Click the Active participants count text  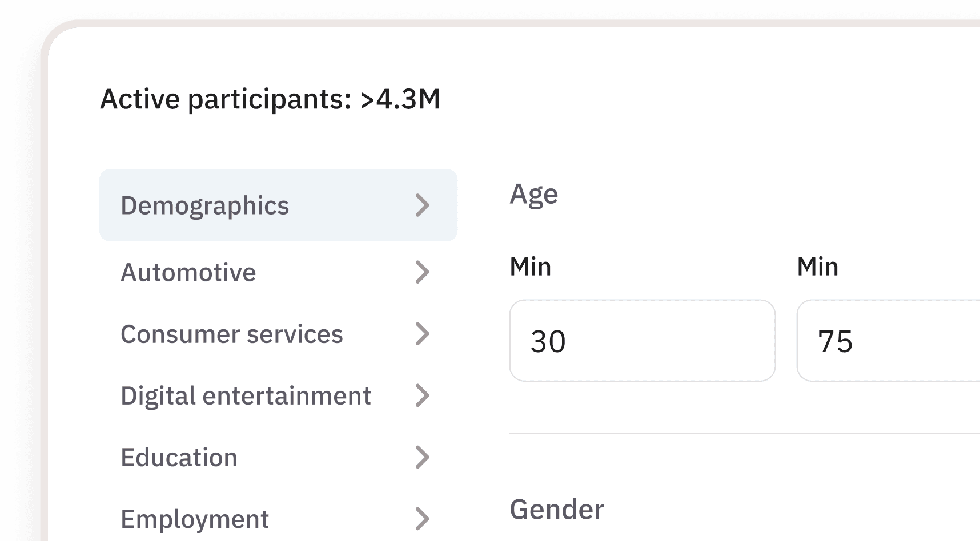270,99
